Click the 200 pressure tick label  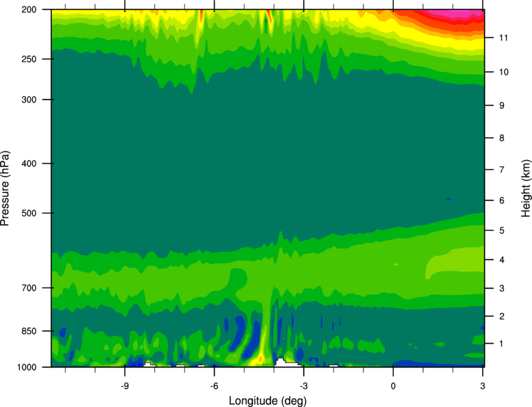click(x=29, y=9)
